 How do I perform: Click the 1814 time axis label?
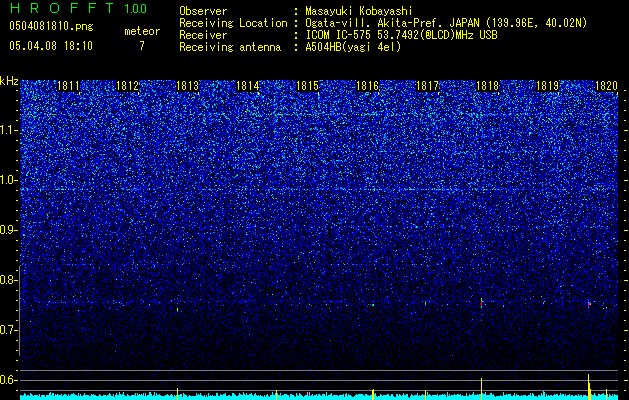point(248,86)
